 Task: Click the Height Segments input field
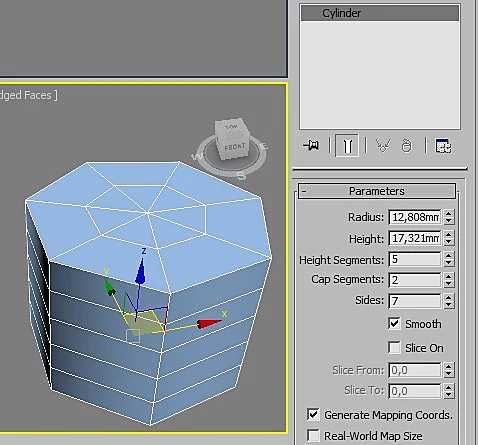(x=415, y=259)
